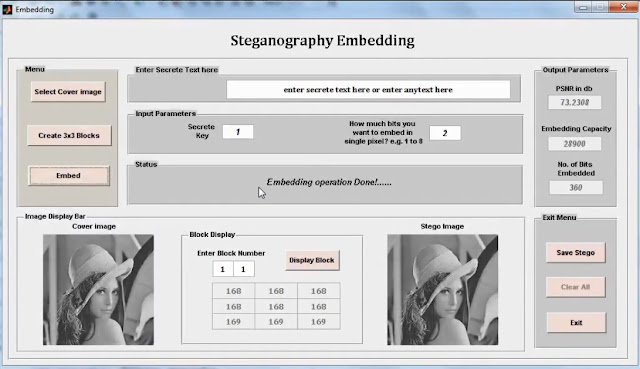This screenshot has width=640, height=369.
Task: Click the 'Secrete Key' label
Action: point(201,131)
